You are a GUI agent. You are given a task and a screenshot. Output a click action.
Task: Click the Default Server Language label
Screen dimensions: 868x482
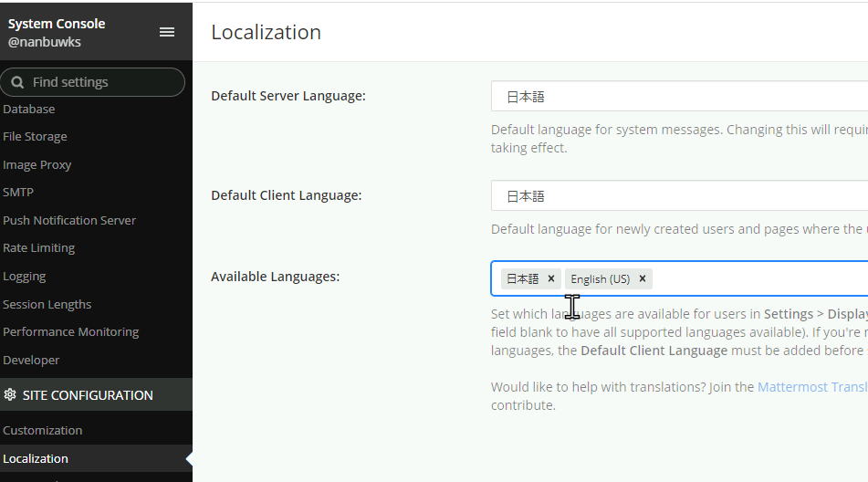(x=288, y=96)
